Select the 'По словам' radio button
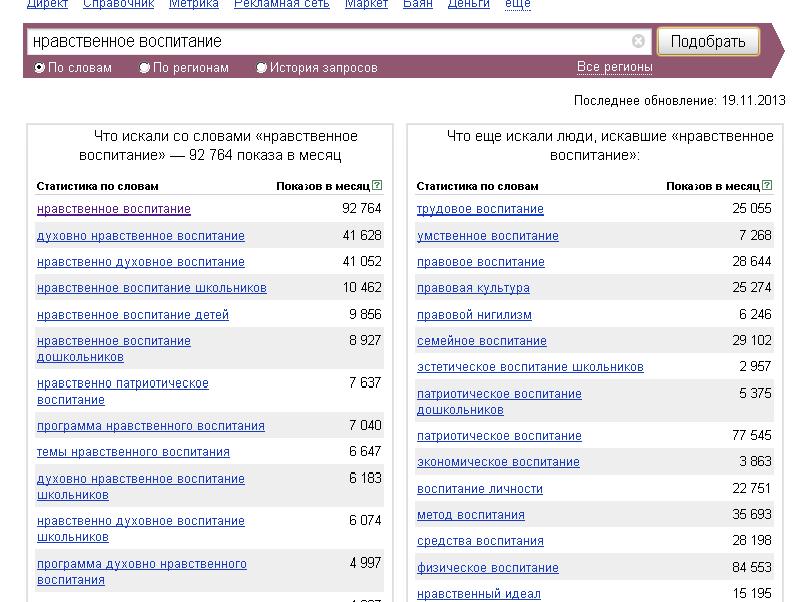794x602 pixels. (x=39, y=67)
